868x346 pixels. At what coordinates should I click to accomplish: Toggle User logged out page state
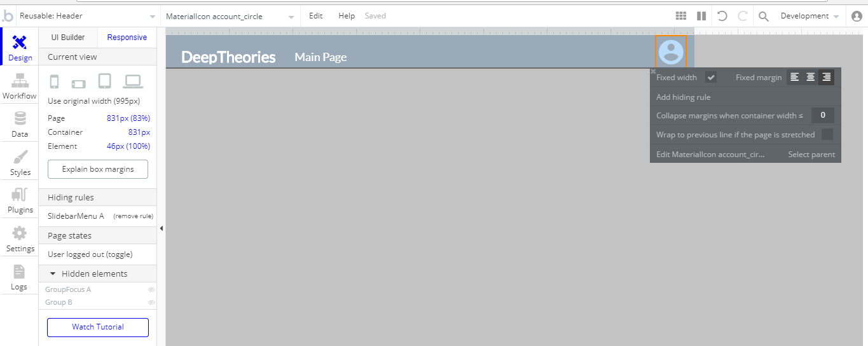pos(90,254)
